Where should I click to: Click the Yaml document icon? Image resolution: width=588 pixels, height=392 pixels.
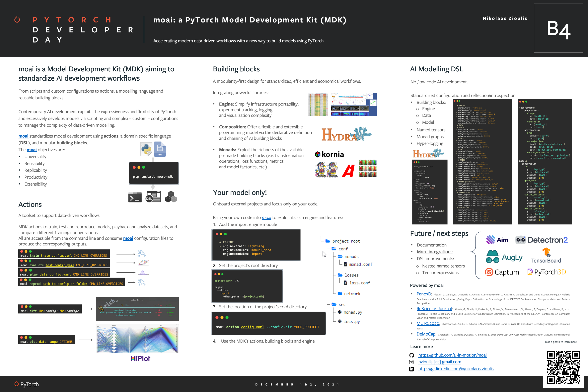[x=160, y=149]
